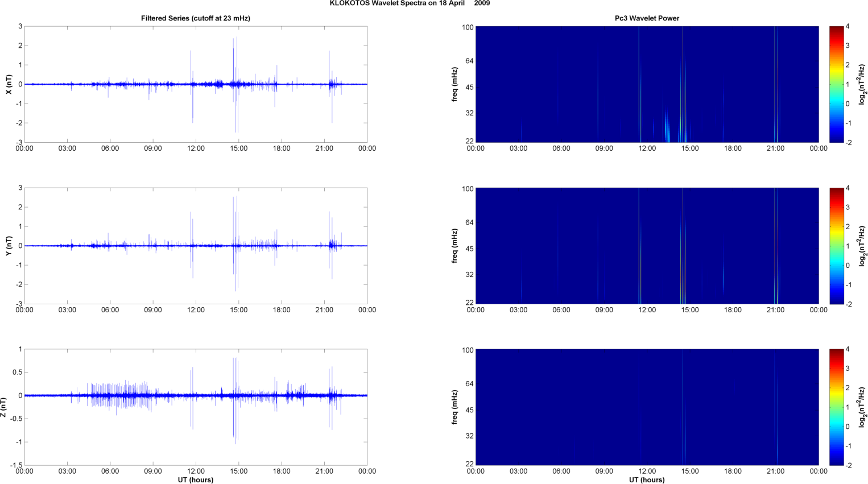868x484 pixels.
Task: Click the 100 frequency tick on top spectrogram
Action: 468,27
